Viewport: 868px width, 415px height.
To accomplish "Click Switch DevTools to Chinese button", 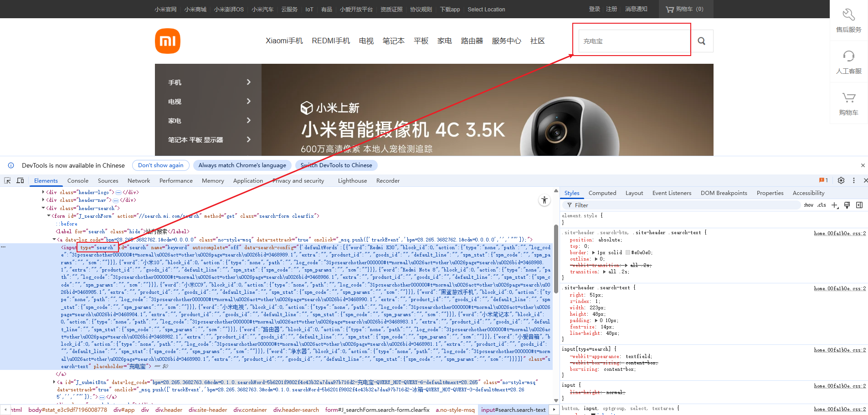I will pyautogui.click(x=336, y=165).
